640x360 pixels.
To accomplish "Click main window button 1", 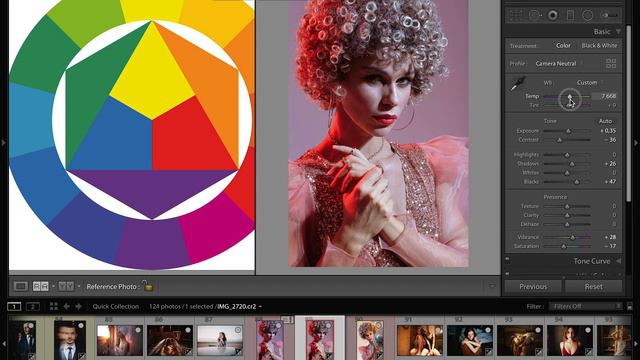I will [x=14, y=306].
